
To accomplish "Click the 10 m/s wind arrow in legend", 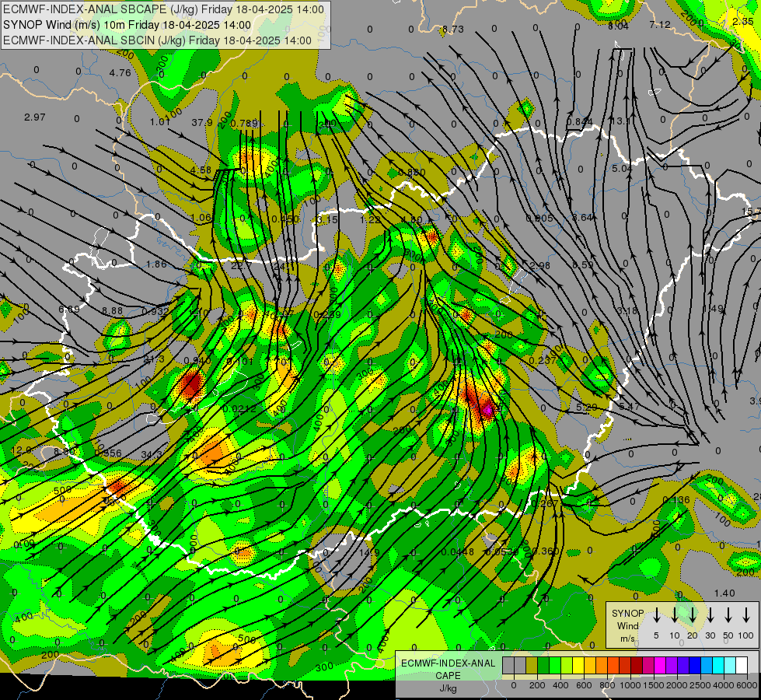I will point(674,614).
